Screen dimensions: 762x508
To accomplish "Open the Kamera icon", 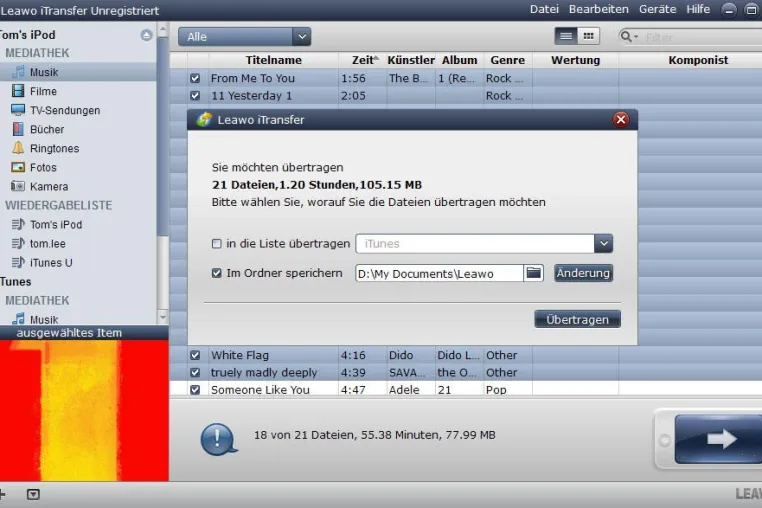I will click(x=18, y=186).
